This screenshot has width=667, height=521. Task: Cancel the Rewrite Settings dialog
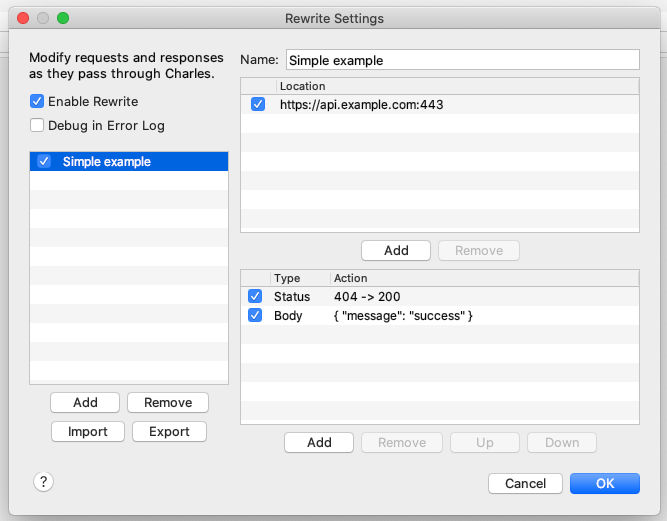point(525,484)
